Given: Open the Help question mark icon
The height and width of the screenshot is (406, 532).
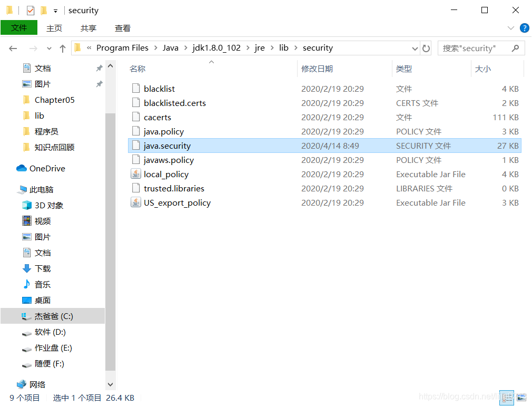Looking at the screenshot, I should (x=525, y=28).
